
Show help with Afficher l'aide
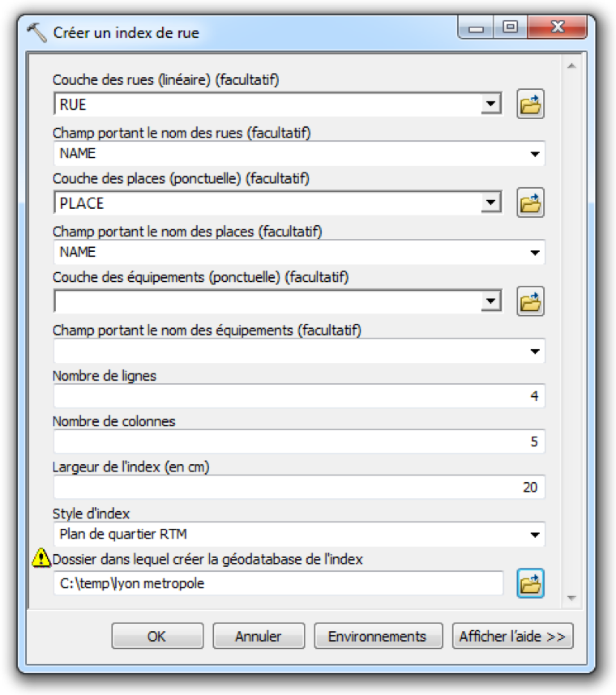(x=512, y=636)
